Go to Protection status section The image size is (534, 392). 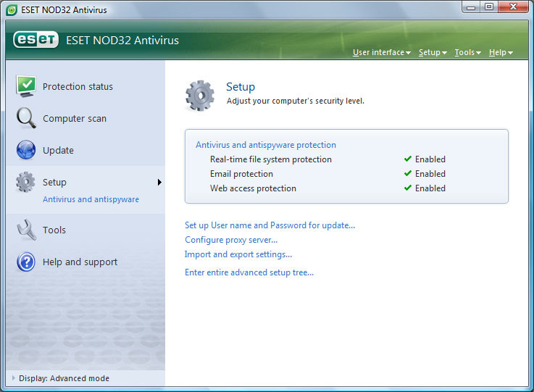tap(78, 86)
